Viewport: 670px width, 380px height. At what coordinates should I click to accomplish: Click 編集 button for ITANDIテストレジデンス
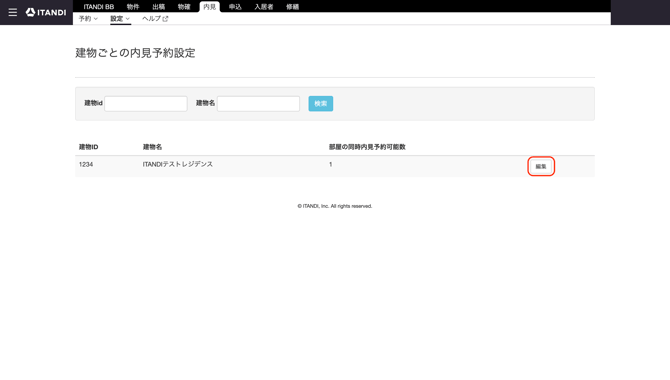coord(541,166)
